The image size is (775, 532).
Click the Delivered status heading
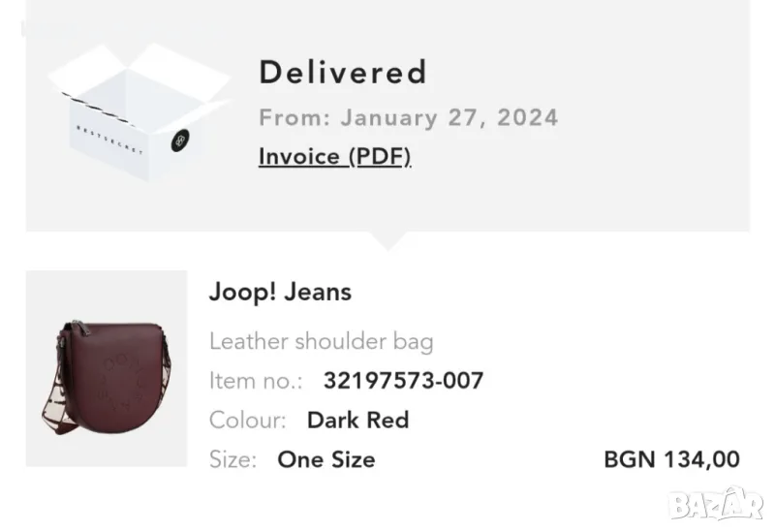point(342,72)
